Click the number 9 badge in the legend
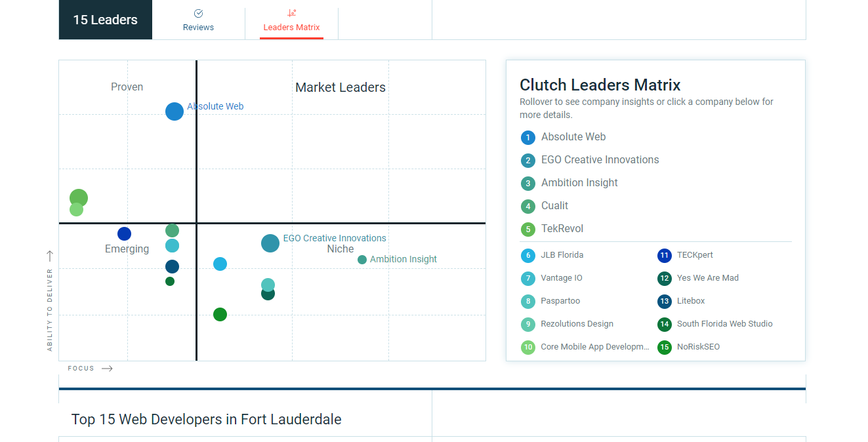 [x=528, y=325]
